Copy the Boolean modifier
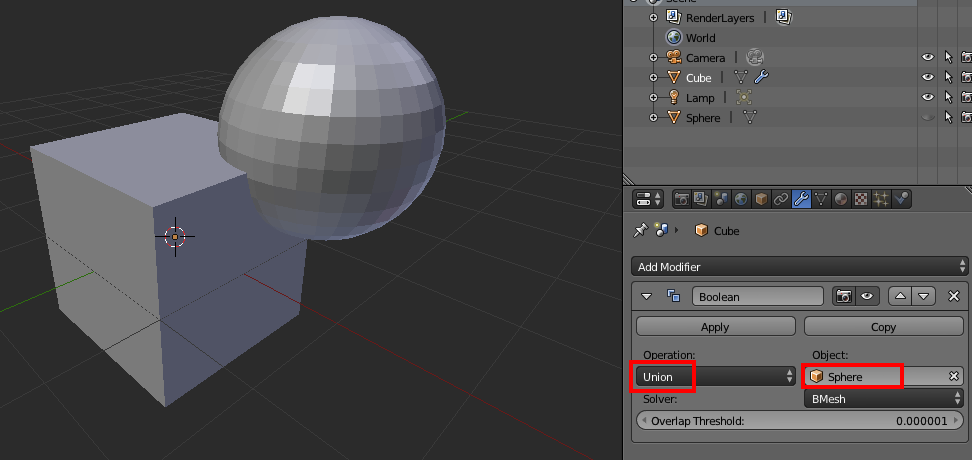 (883, 327)
